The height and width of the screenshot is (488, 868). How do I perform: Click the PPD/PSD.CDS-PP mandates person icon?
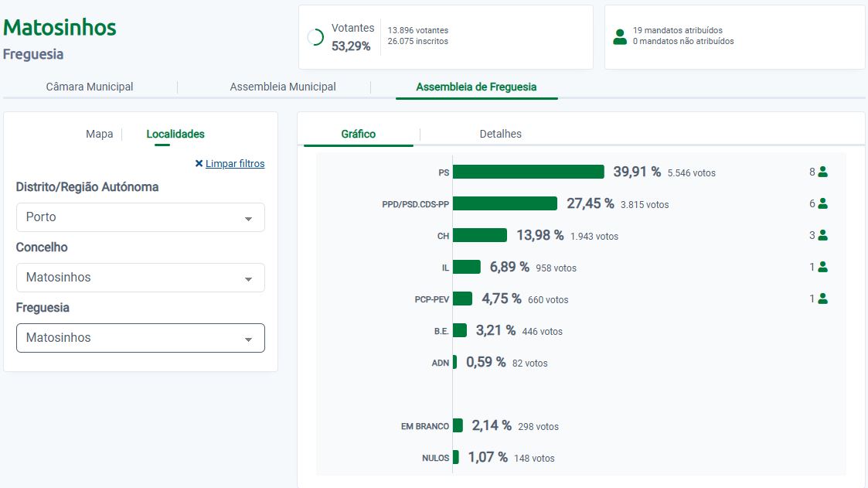coord(822,203)
